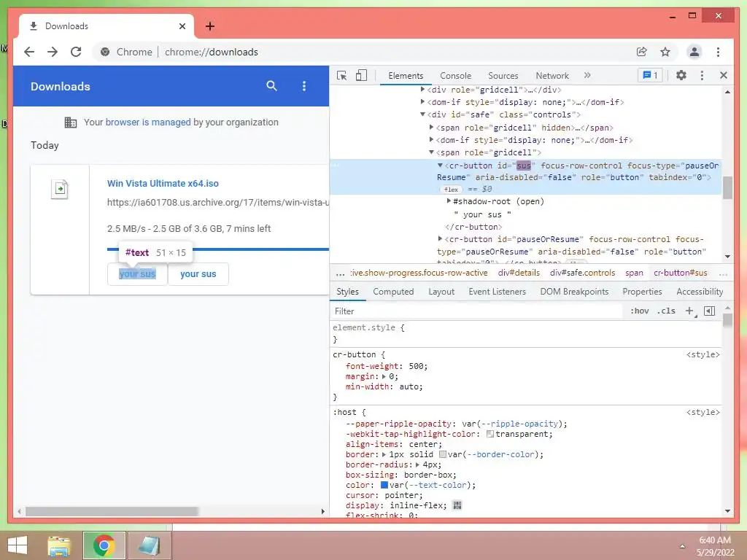The image size is (747, 560).
Task: Open the DevTools issues counter badge
Action: (x=650, y=75)
